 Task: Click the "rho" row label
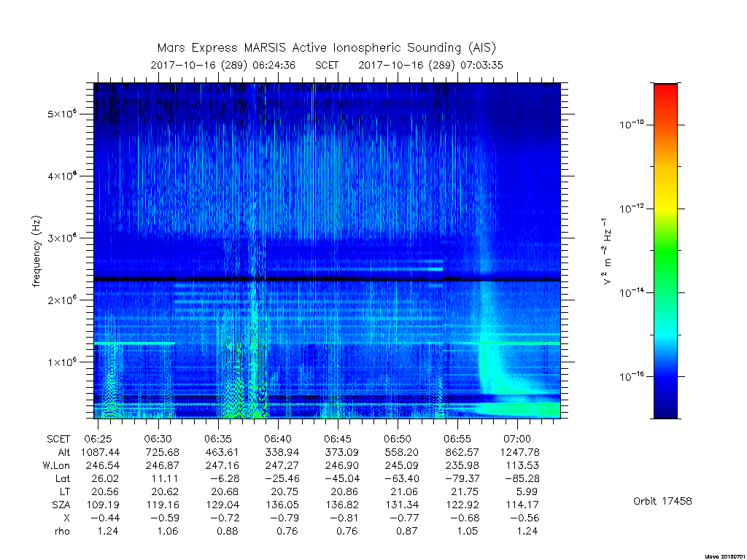62,532
